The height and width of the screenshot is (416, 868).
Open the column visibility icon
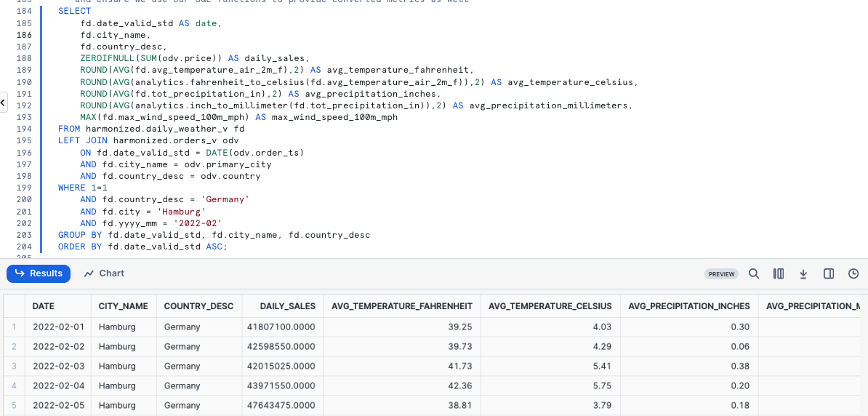[779, 273]
